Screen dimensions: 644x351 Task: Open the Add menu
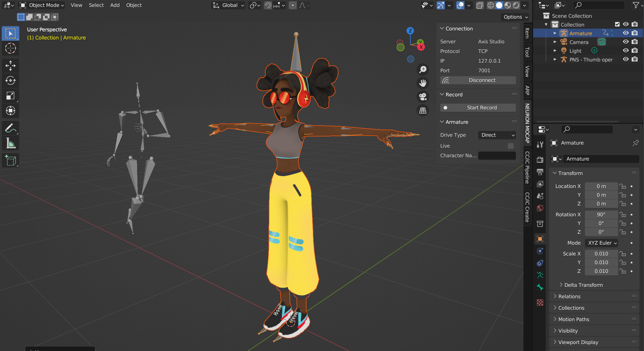(115, 5)
